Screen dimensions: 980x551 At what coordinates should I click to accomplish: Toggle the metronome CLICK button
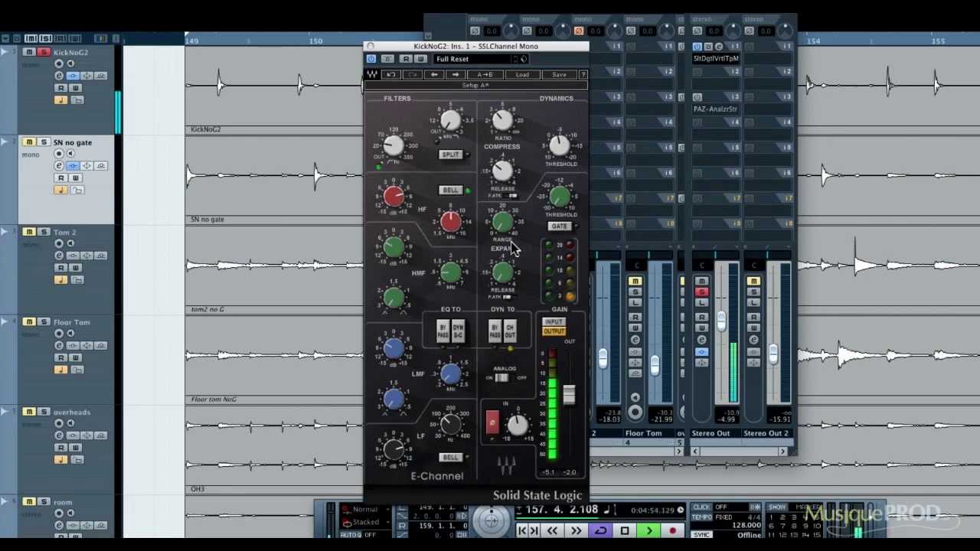coord(701,507)
